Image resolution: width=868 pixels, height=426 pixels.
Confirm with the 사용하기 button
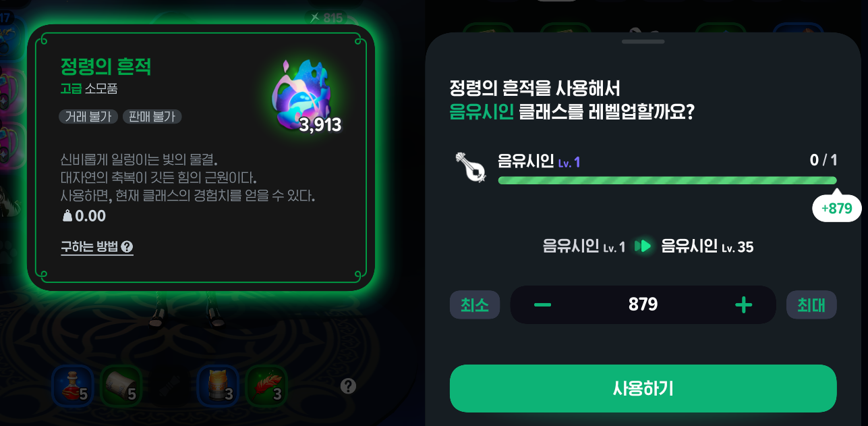coord(643,388)
